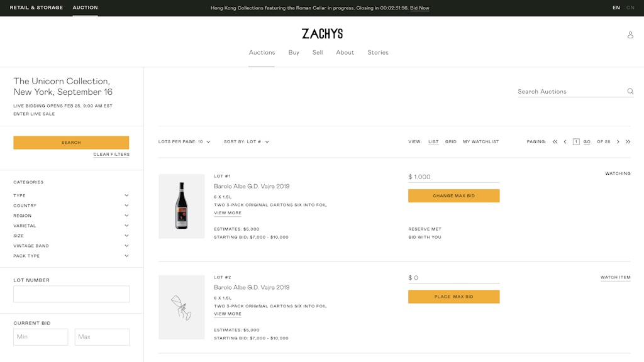This screenshot has width=644, height=362.
Task: Open the Buy menu
Action: 294,53
